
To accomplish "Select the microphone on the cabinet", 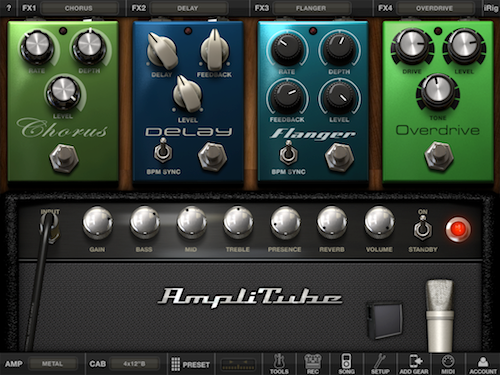I will coord(440,315).
